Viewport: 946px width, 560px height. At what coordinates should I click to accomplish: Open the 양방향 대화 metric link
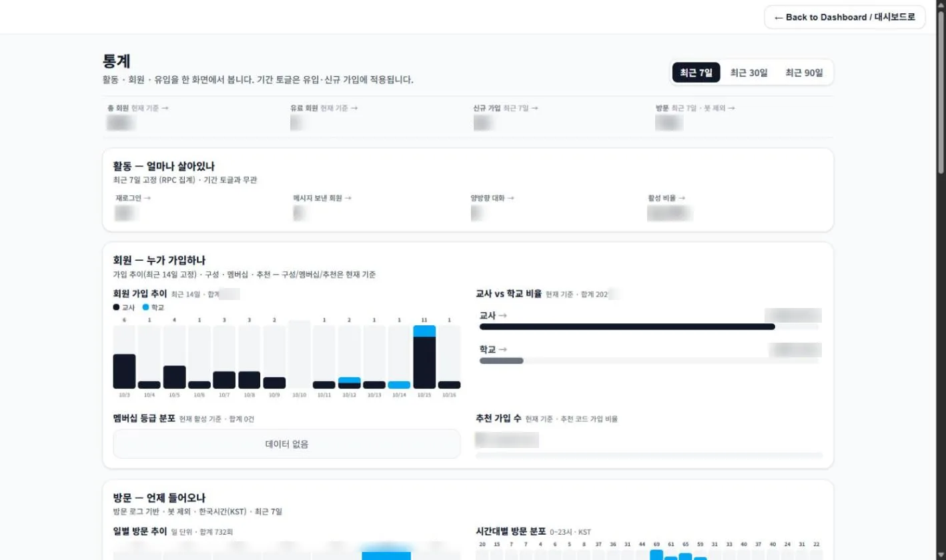tap(492, 198)
